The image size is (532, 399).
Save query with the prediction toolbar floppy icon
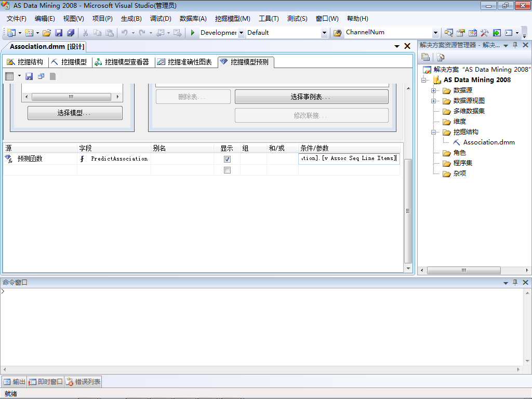29,76
